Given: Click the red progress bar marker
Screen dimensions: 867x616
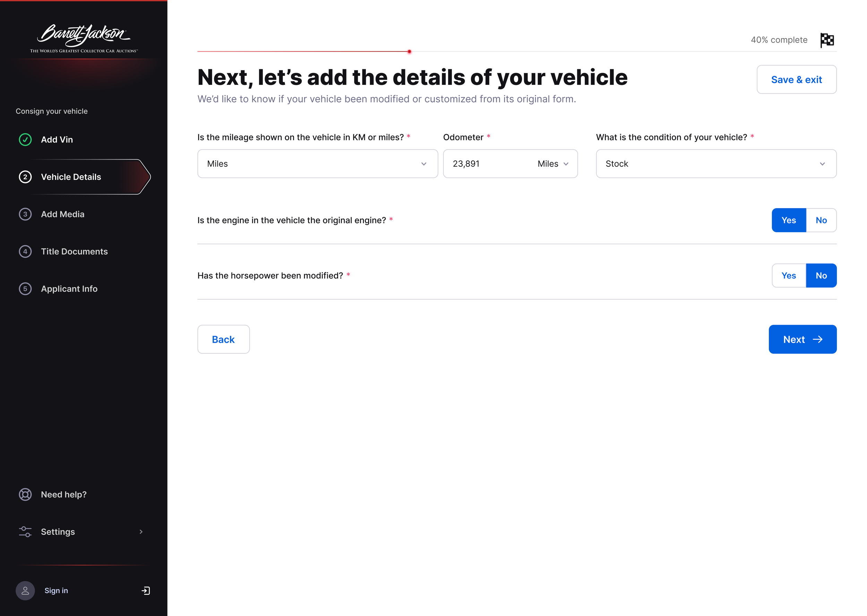Looking at the screenshot, I should [x=409, y=51].
